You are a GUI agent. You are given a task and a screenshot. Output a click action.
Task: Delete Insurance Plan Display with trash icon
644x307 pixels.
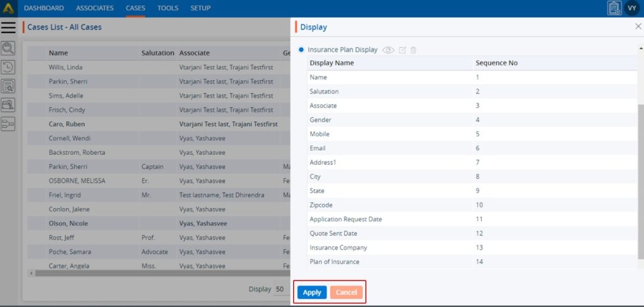click(x=413, y=50)
